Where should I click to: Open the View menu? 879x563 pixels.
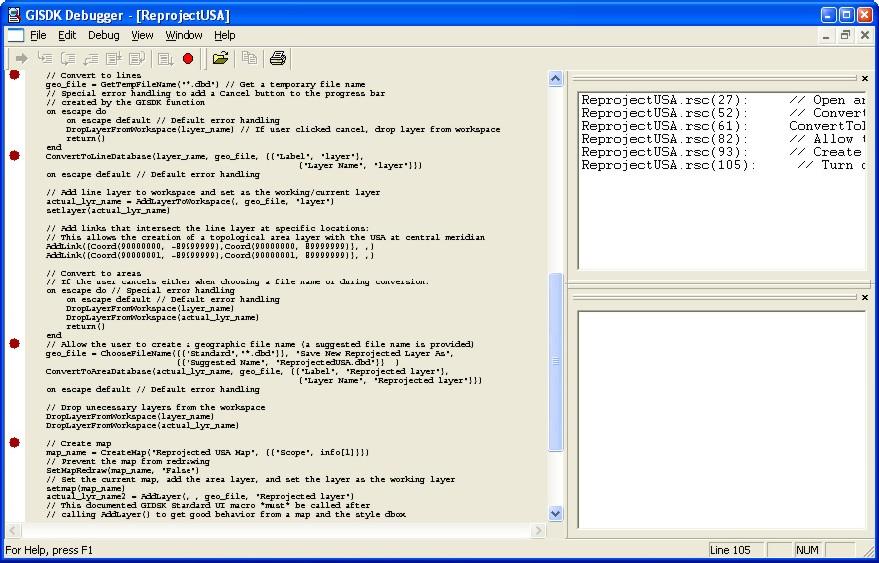(x=142, y=35)
